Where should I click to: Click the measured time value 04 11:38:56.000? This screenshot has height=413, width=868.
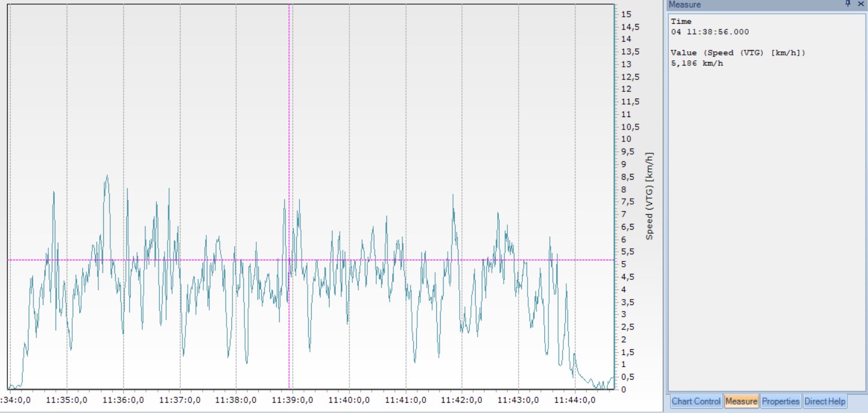click(x=709, y=32)
